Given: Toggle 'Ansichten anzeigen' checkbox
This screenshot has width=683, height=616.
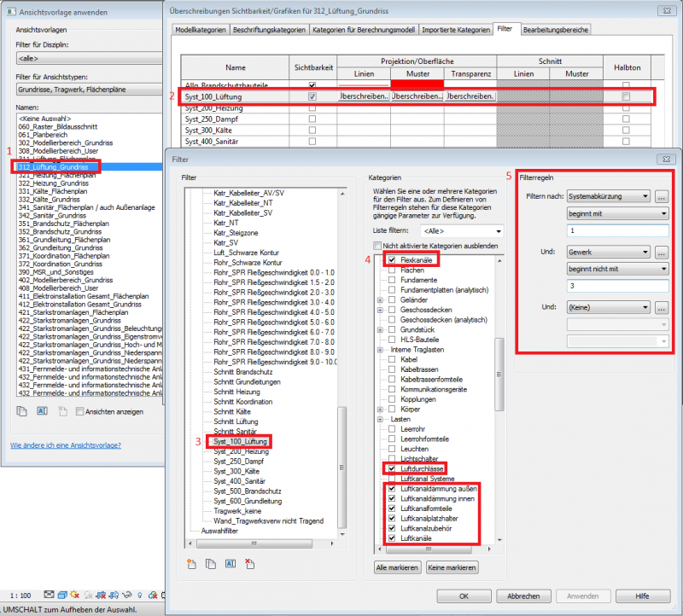Looking at the screenshot, I should (79, 411).
